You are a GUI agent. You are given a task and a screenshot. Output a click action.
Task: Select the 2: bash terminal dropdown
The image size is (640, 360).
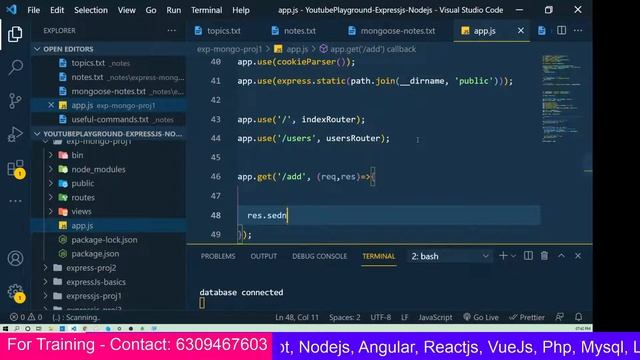(450, 256)
